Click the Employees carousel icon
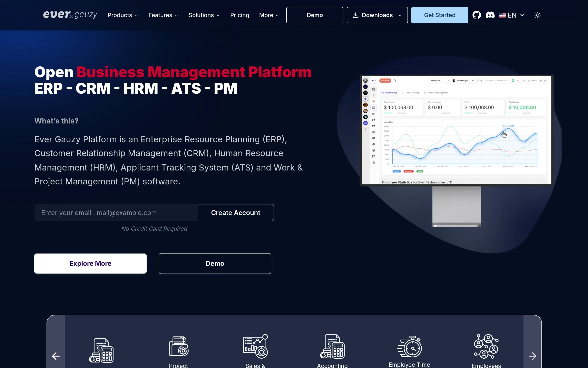 [486, 346]
